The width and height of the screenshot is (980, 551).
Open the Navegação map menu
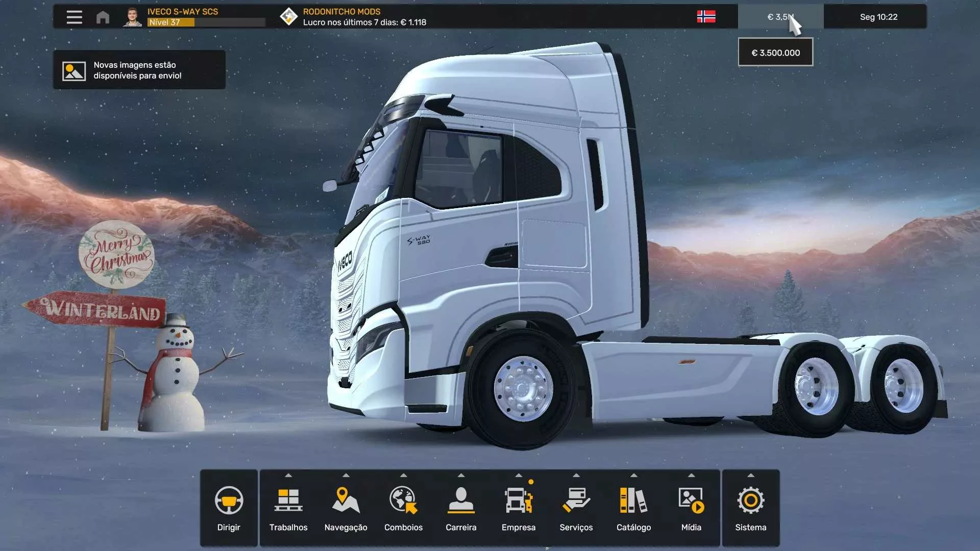pos(346,508)
